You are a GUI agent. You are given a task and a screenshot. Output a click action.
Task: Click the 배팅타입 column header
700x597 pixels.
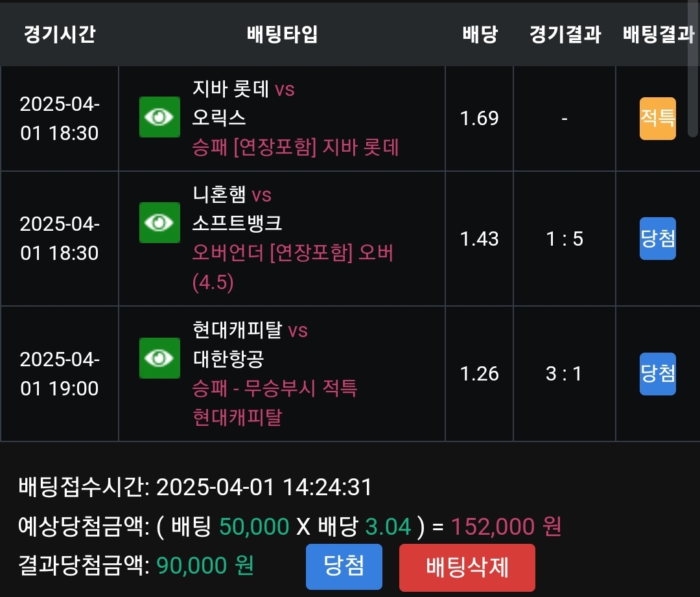pos(282,34)
